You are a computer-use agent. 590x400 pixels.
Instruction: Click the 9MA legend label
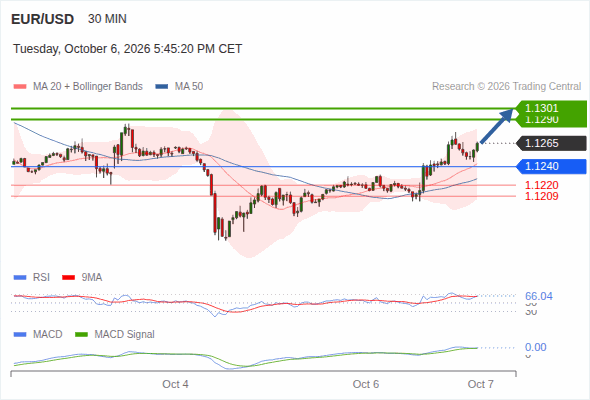(92, 278)
